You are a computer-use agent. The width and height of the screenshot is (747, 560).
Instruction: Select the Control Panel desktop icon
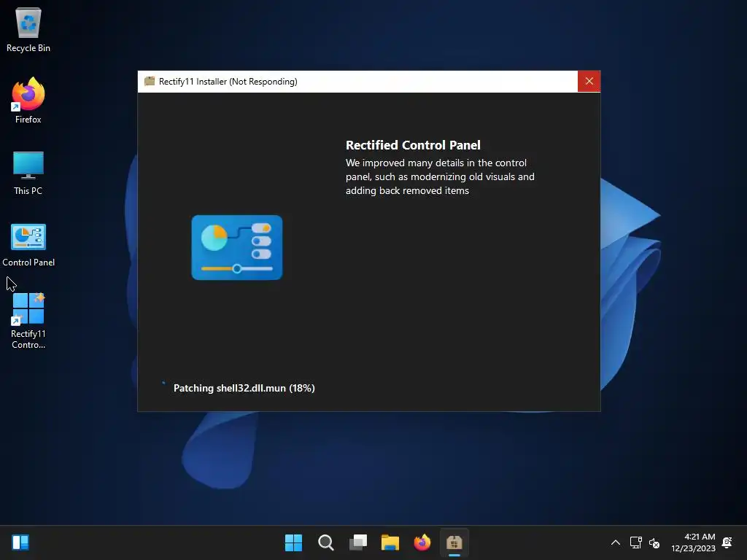click(28, 245)
